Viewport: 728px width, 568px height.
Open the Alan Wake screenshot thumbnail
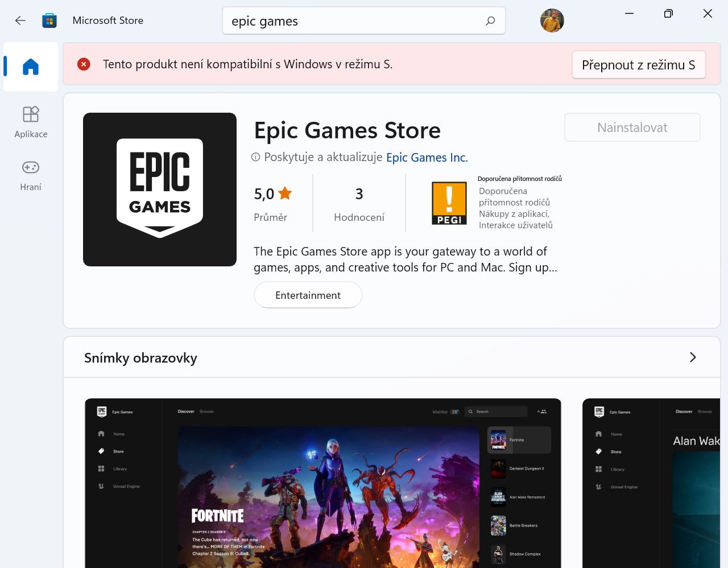click(652, 483)
